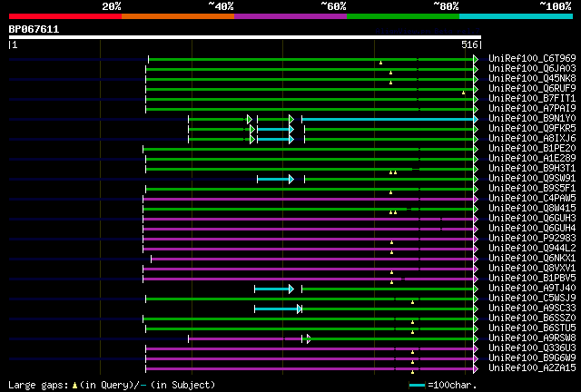581x392 pixels.
Task: Click the yellow gap marker under C5WSJ9
Action: click(412, 302)
